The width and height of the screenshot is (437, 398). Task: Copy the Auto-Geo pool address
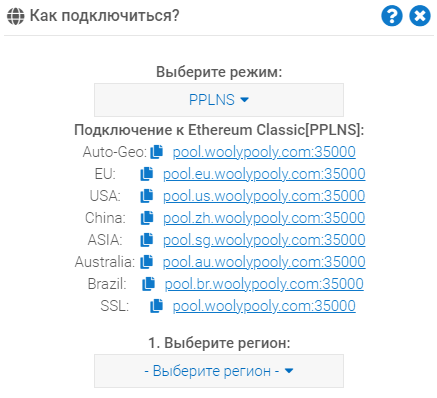156,152
